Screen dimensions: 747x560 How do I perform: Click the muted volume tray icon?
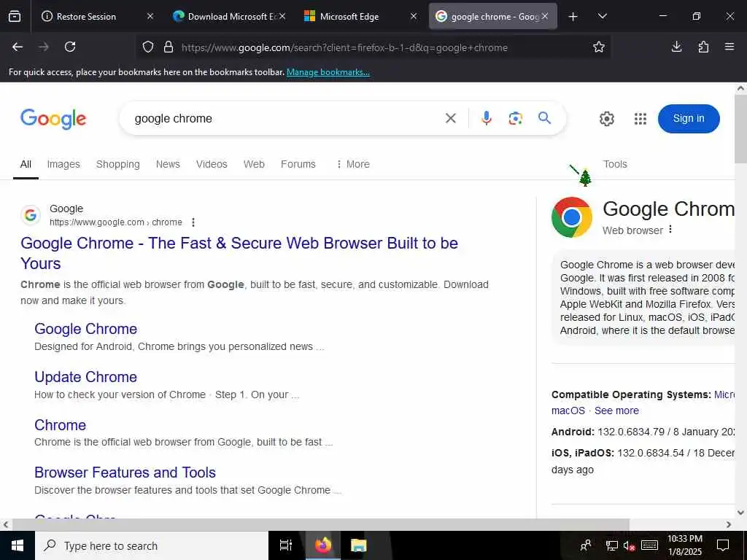[629, 546]
